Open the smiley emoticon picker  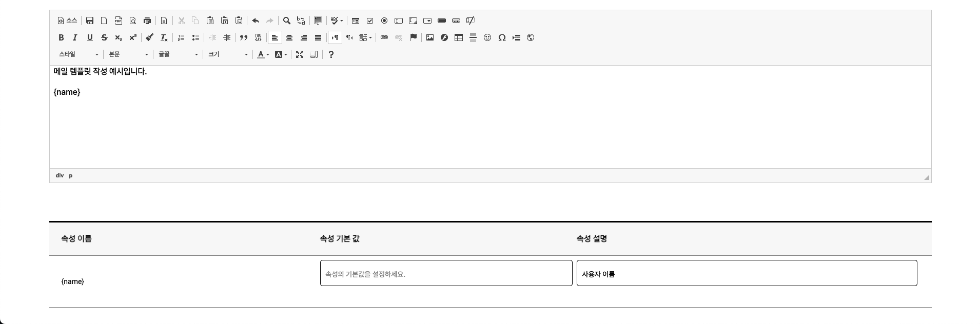487,37
